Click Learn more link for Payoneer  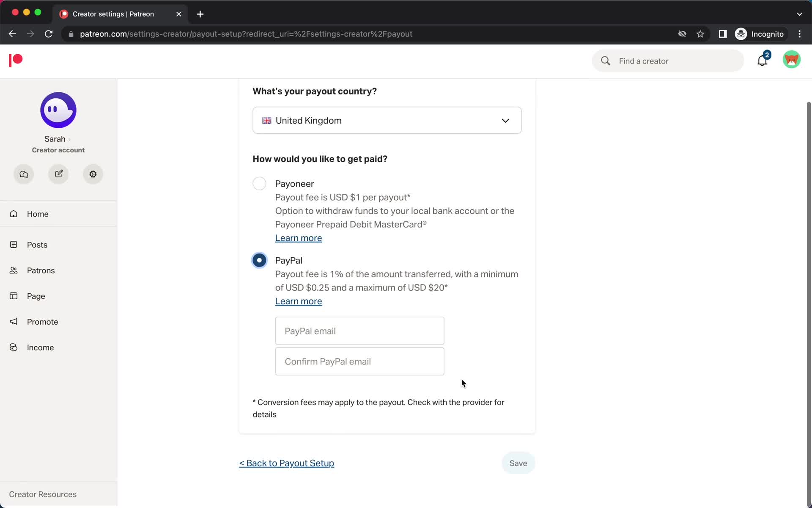click(x=299, y=237)
